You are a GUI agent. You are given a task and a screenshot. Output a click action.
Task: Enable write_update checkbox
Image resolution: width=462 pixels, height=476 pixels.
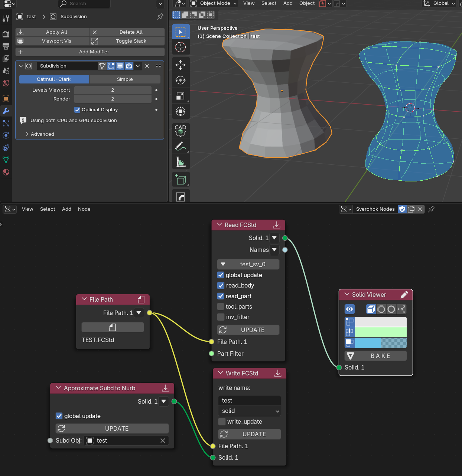[x=222, y=421]
